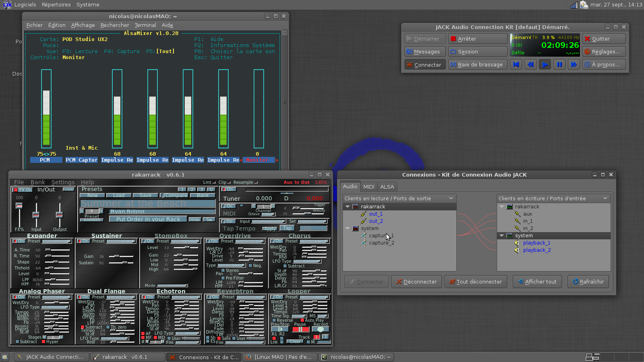Open the Réglages settings dialog
The image size is (644, 362).
pos(604,51)
